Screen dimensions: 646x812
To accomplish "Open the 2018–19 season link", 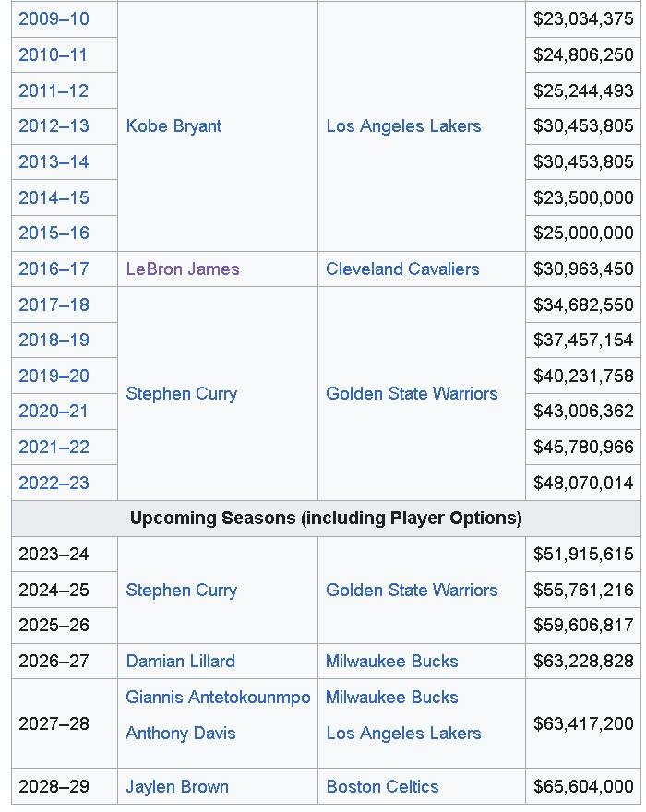I will (x=54, y=340).
